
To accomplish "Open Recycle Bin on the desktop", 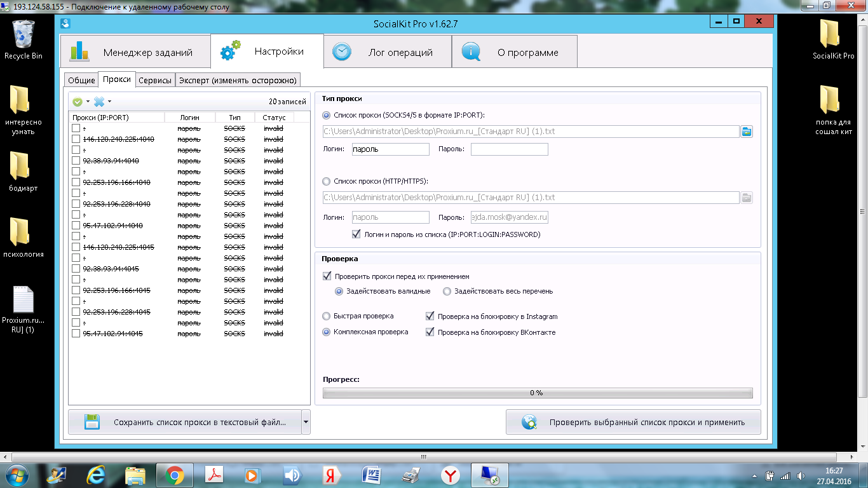I will coord(24,39).
